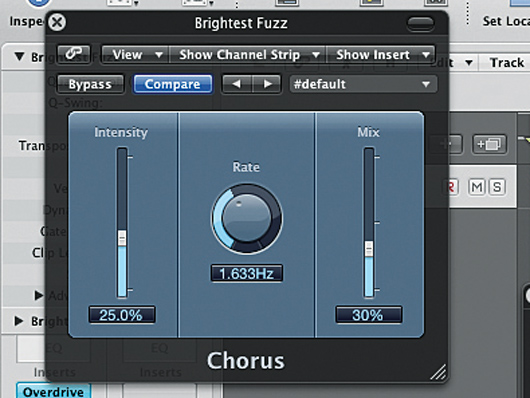530x398 pixels.
Task: Toggle record enable R button on the track
Action: tap(451, 187)
